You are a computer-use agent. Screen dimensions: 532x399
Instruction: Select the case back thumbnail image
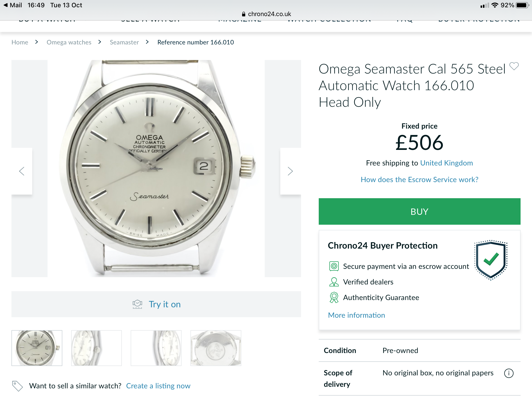(x=216, y=348)
